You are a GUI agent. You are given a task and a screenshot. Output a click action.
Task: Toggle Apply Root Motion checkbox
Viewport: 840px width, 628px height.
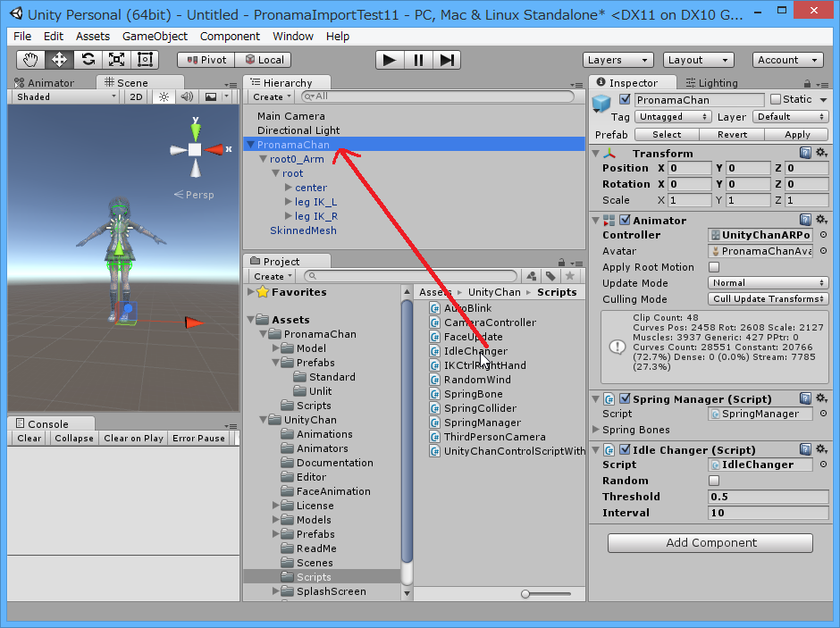(x=714, y=267)
